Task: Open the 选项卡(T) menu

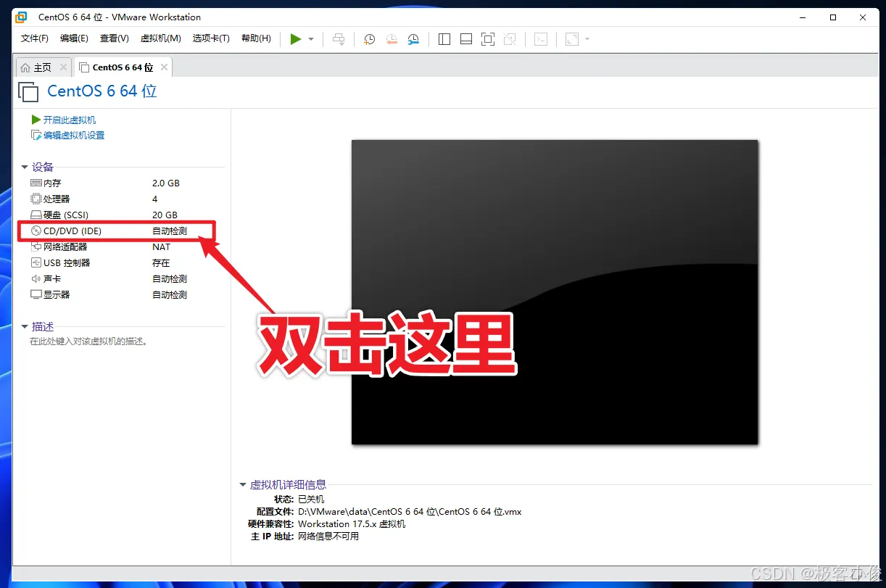Action: point(211,38)
